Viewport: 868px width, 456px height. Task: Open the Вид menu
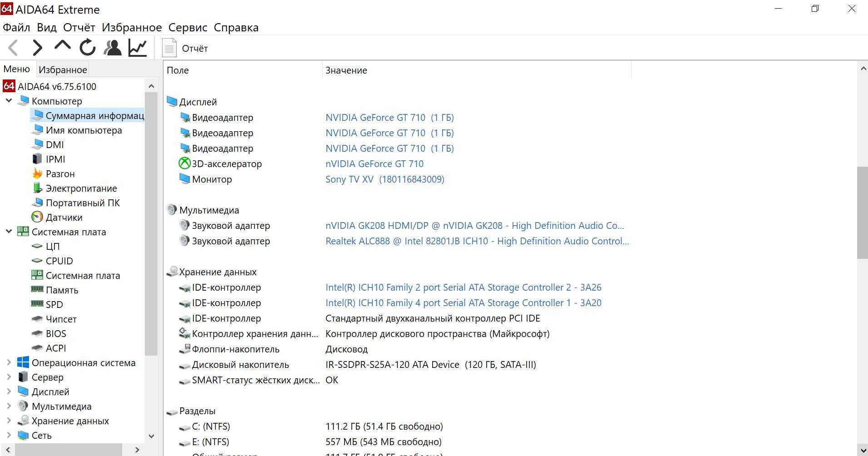click(x=47, y=27)
